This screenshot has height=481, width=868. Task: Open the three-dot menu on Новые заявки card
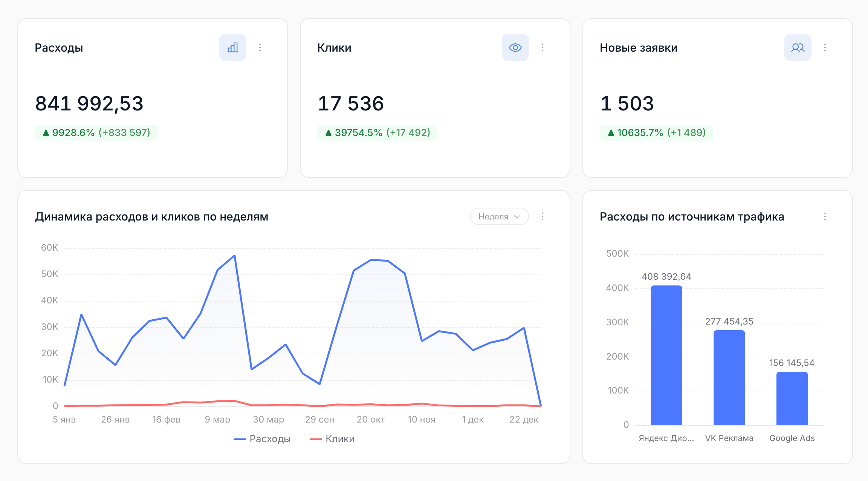tap(825, 47)
